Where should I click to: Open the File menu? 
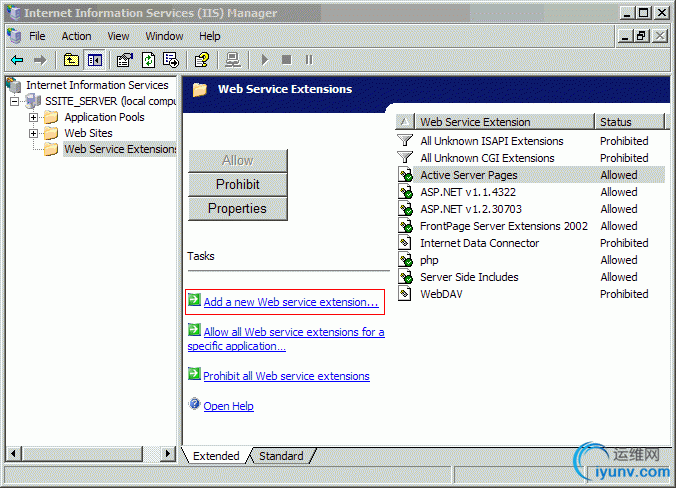[37, 36]
